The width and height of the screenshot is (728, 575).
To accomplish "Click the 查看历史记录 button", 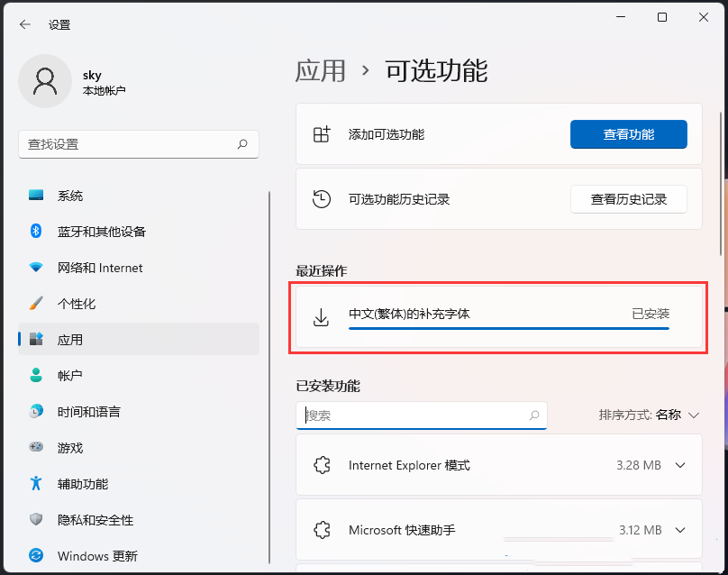I will coord(629,199).
